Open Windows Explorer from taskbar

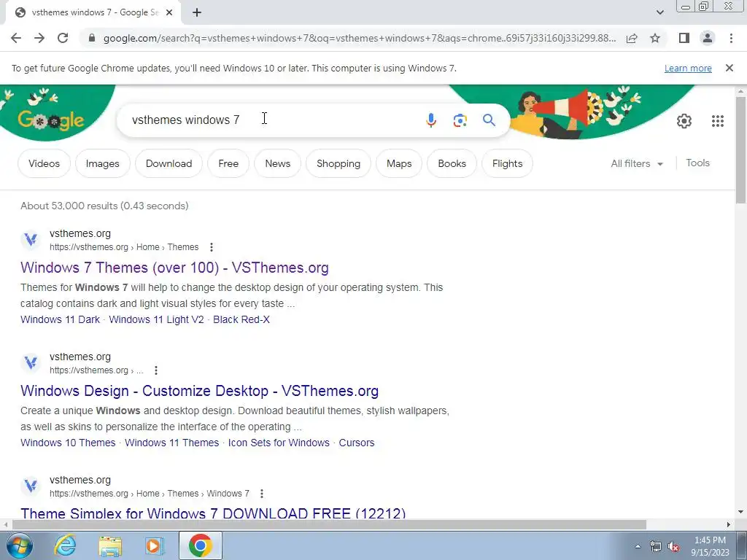point(110,545)
